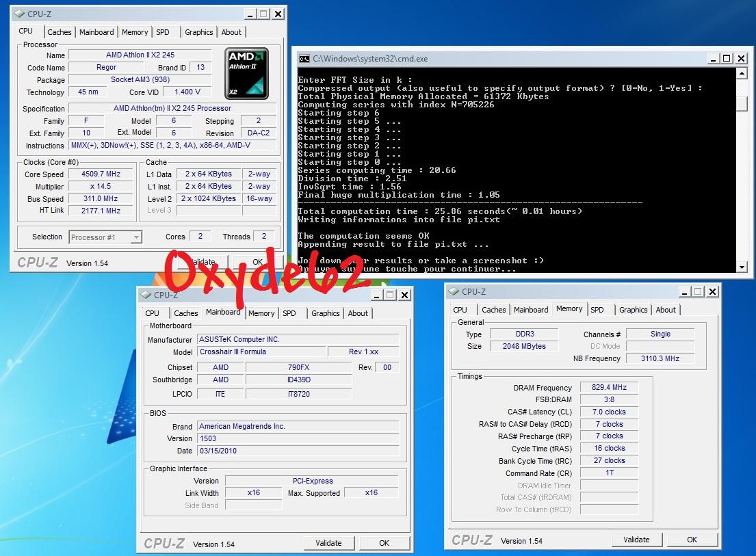Screen dimensions: 756x556
Task: Click the cmd window scrollbar thumb
Action: click(742, 103)
